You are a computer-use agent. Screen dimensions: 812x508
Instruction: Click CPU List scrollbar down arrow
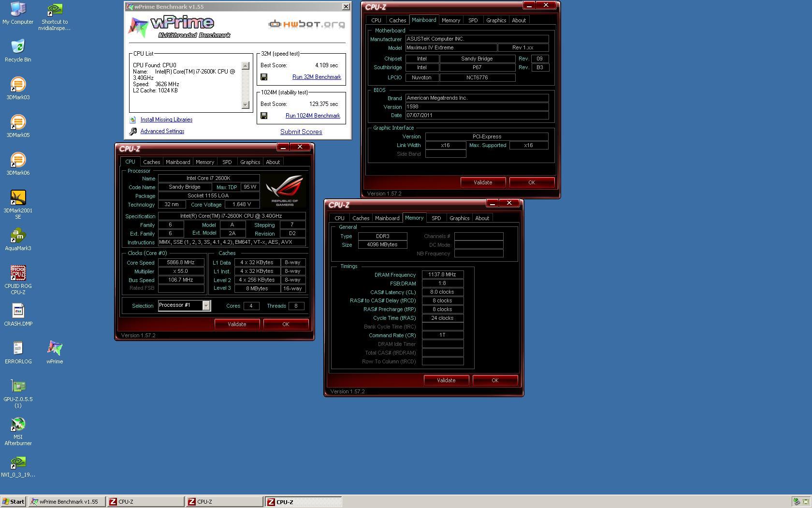[246, 105]
